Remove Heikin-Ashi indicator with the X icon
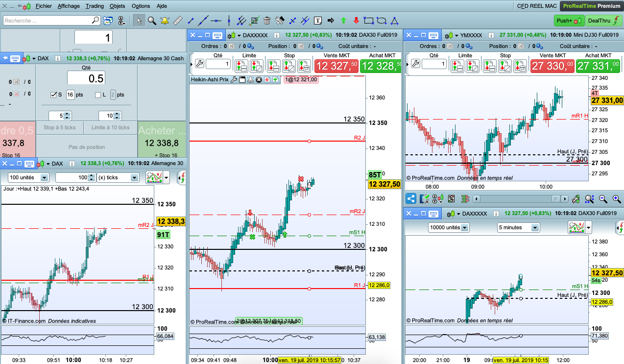The height and width of the screenshot is (364, 624). tap(259, 79)
